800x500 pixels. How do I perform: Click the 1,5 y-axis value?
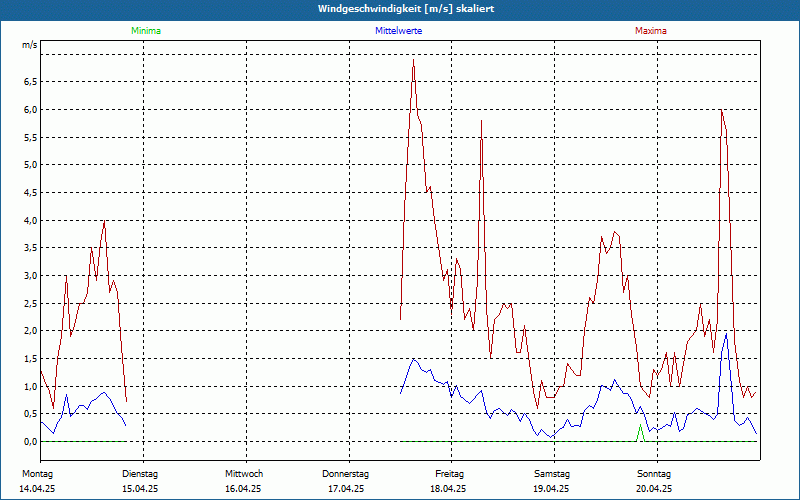tap(31, 359)
